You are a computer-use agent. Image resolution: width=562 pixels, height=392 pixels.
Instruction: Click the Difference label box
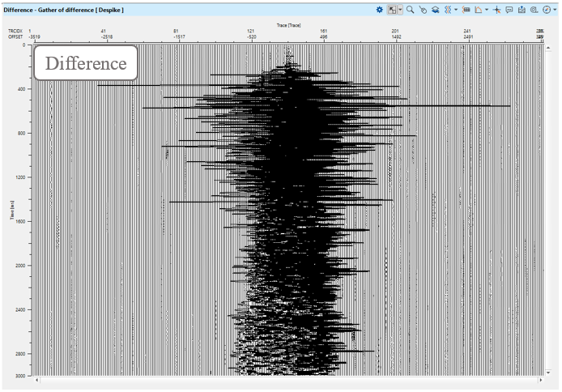tap(85, 63)
